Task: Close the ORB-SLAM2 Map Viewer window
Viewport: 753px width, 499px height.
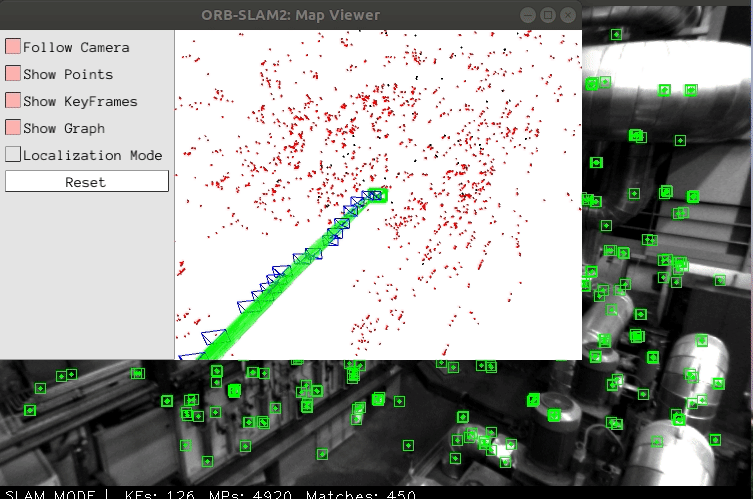Action: pos(568,15)
